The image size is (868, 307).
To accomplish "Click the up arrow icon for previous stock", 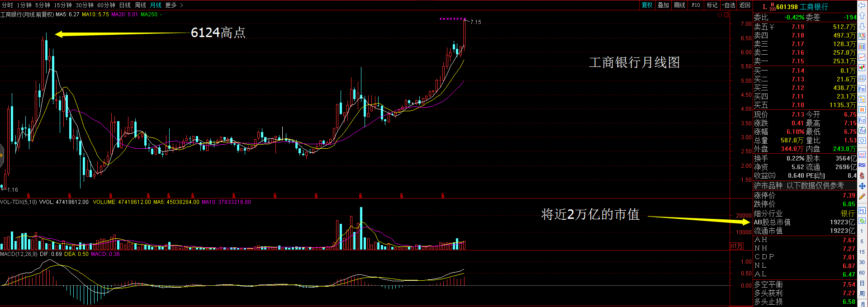I will click(x=862, y=16).
